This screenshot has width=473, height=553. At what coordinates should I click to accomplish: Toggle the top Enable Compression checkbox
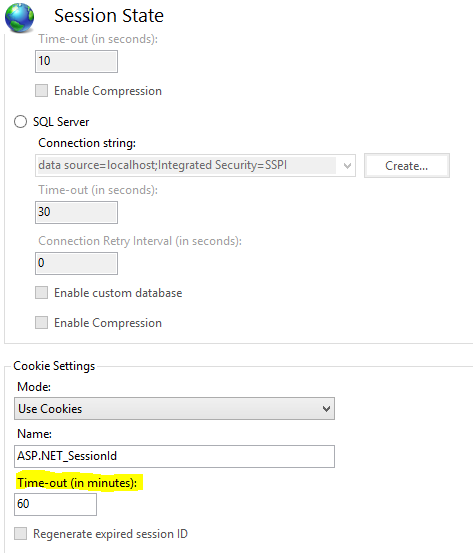pyautogui.click(x=42, y=91)
